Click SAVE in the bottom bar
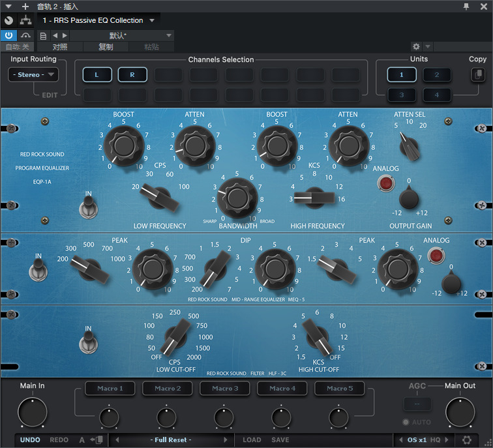 (x=280, y=440)
